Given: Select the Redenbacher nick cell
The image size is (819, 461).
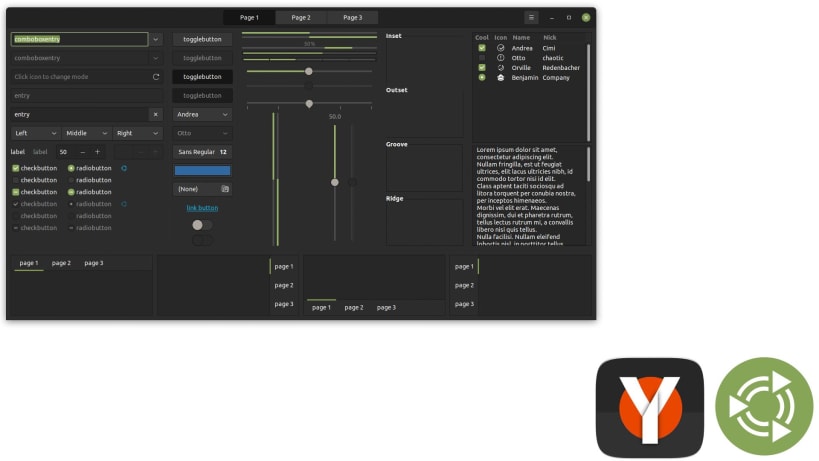Looking at the screenshot, I should pos(561,68).
